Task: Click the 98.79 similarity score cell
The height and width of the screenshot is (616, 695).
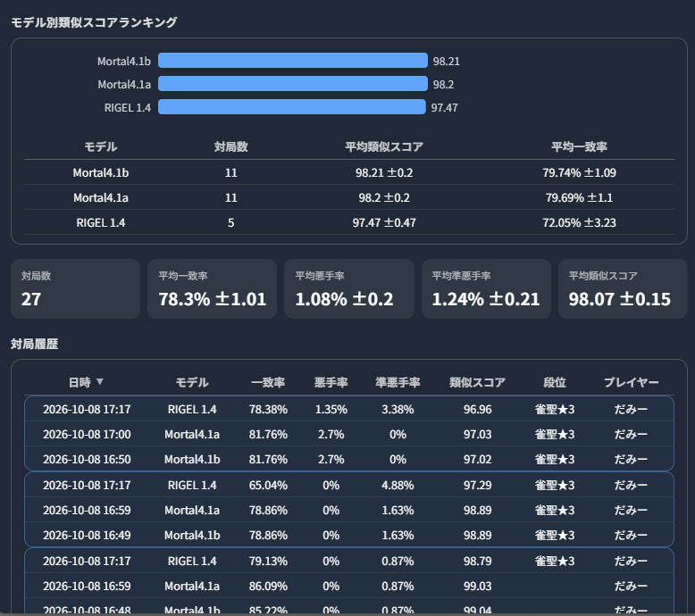Action: (x=477, y=561)
